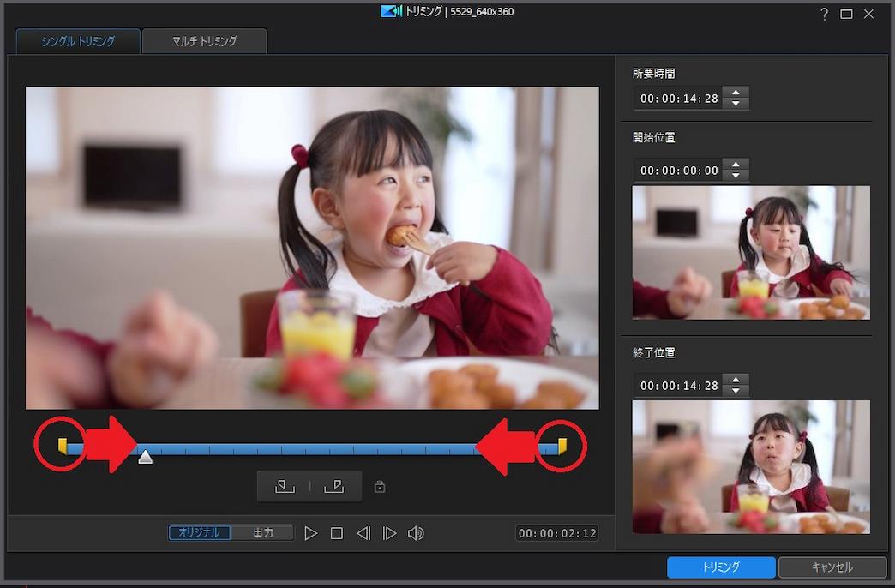Click the playhead triangle on the trim slider
Viewport: 895px width, 588px height.
[145, 457]
